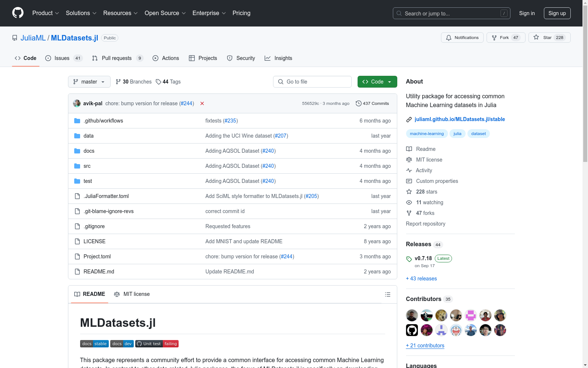Click the docs dev badge
The height and width of the screenshot is (368, 588).
122,344
